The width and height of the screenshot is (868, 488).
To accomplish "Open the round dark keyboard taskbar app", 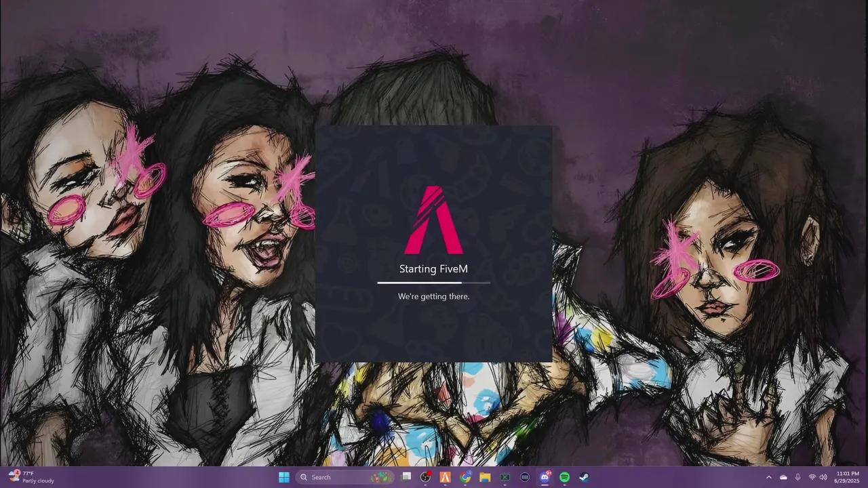I will [x=525, y=477].
